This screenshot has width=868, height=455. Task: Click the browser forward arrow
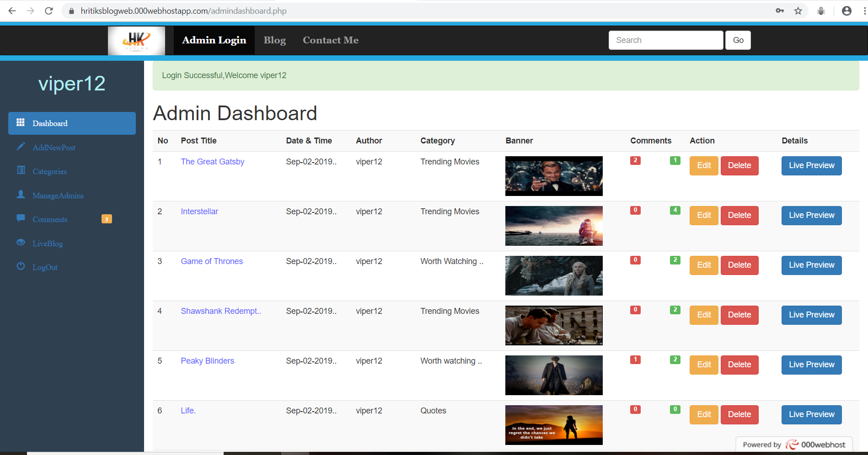(31, 11)
